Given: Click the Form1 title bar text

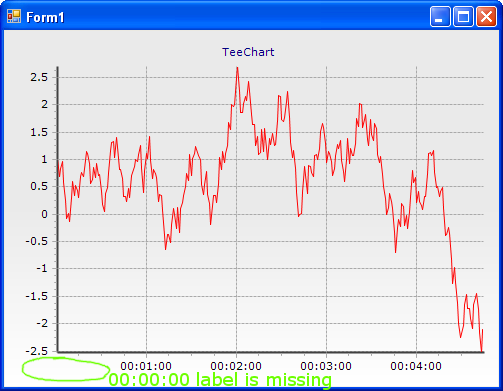Looking at the screenshot, I should (45, 17).
